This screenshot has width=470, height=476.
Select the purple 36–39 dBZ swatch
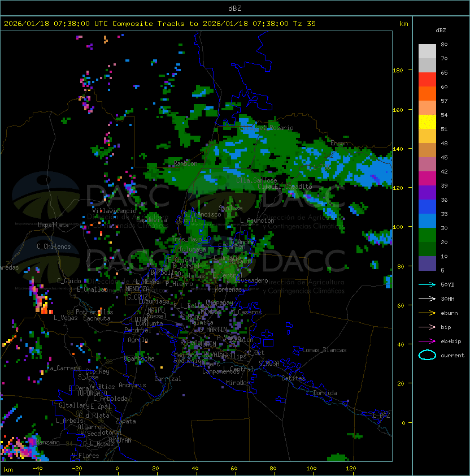click(427, 192)
